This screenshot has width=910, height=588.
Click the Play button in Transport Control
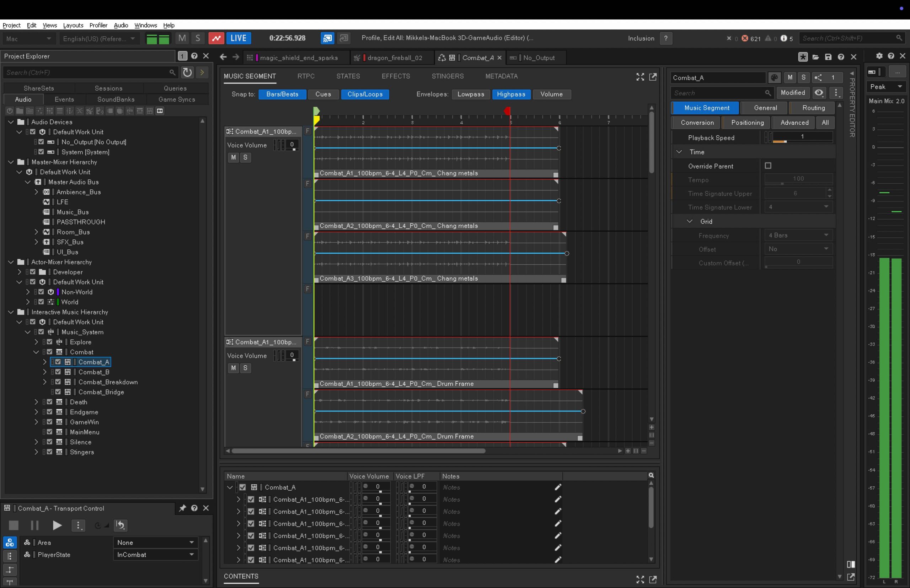coord(57,525)
